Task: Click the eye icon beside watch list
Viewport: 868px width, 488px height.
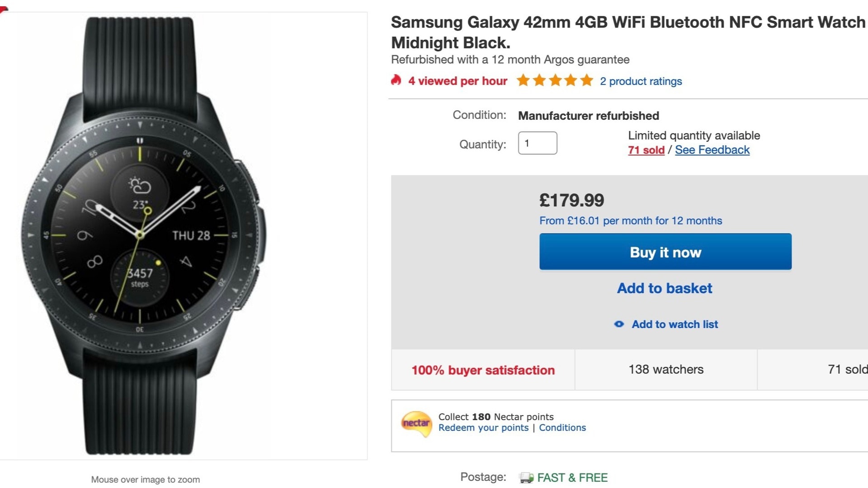Action: click(619, 324)
